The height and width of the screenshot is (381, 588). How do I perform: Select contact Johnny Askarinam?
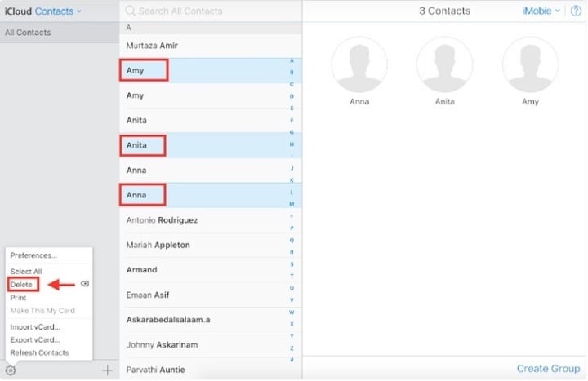tap(211, 345)
